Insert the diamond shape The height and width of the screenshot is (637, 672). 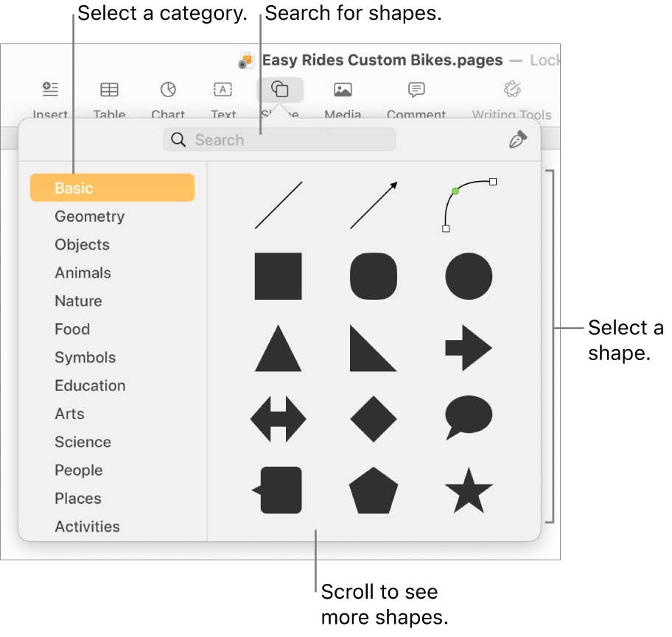374,419
